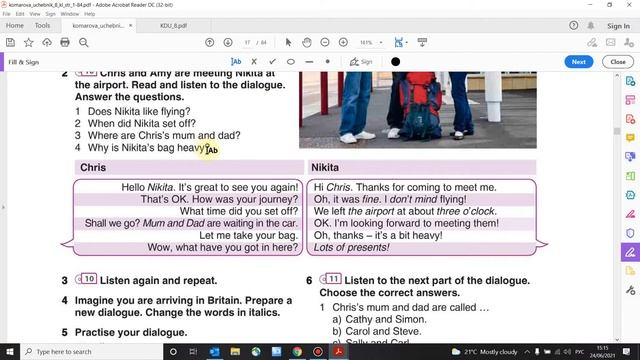Select the line tool
Screen dimensions: 640x360
[x=309, y=62]
